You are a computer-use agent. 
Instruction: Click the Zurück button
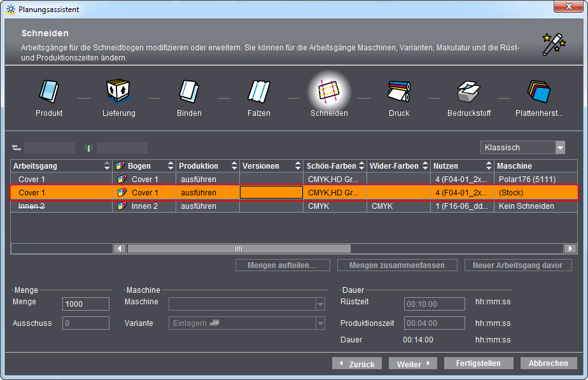[357, 363]
